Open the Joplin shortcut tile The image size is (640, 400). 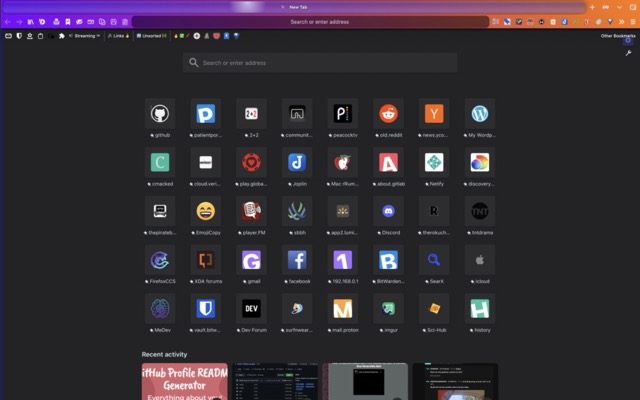tap(297, 162)
